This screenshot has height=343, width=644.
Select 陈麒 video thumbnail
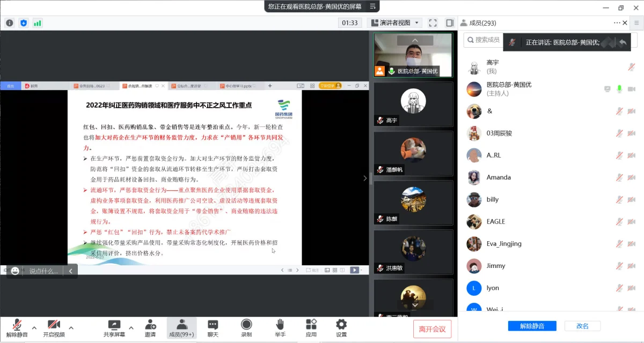click(x=413, y=202)
